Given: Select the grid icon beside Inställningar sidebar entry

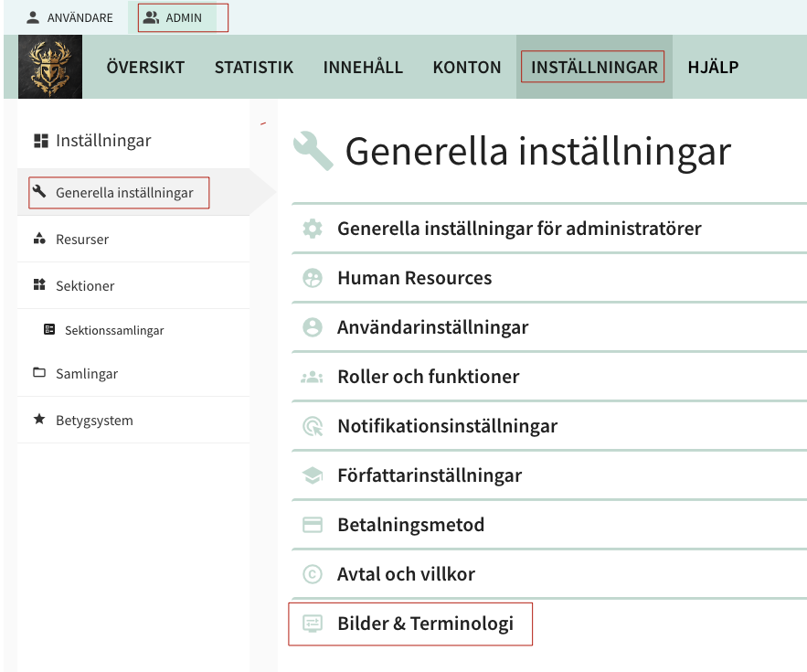Looking at the screenshot, I should click(x=38, y=141).
